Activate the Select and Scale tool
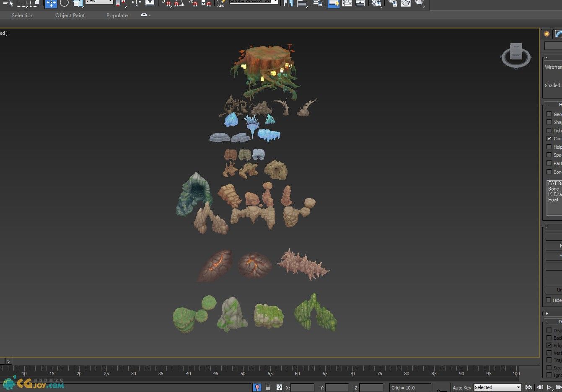 [x=78, y=3]
